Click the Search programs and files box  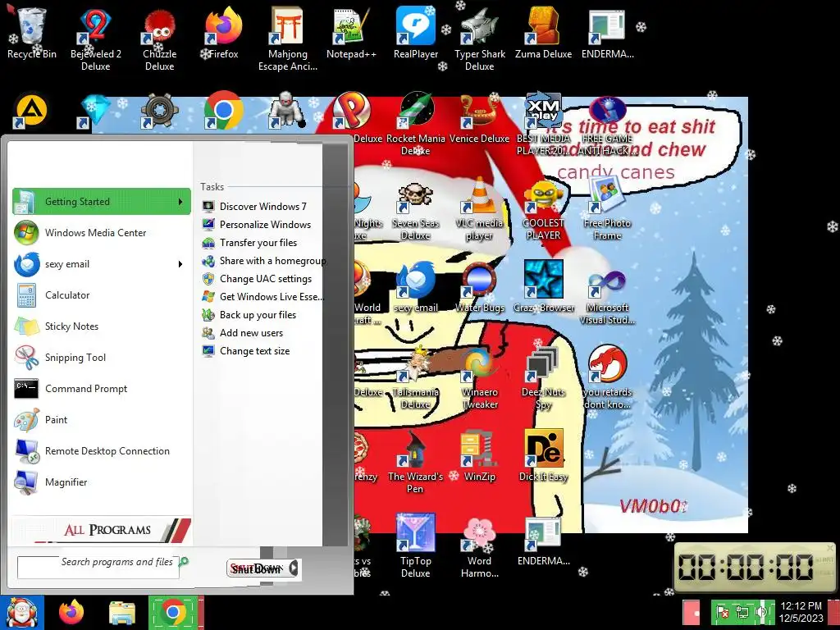[x=98, y=568]
